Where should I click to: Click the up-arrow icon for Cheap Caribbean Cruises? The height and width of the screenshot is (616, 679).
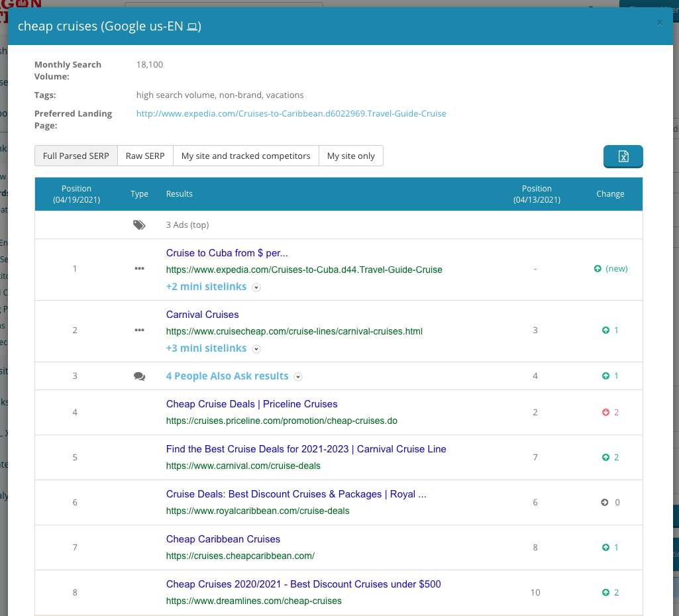coord(605,547)
